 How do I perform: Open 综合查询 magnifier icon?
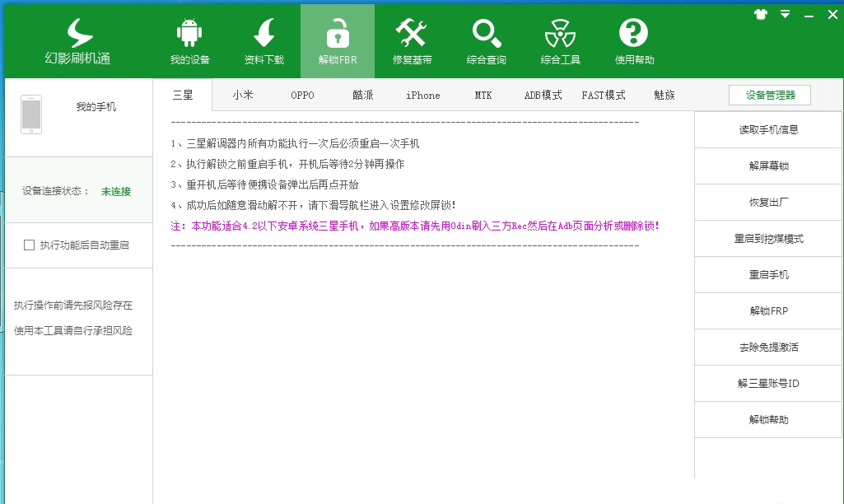[486, 34]
